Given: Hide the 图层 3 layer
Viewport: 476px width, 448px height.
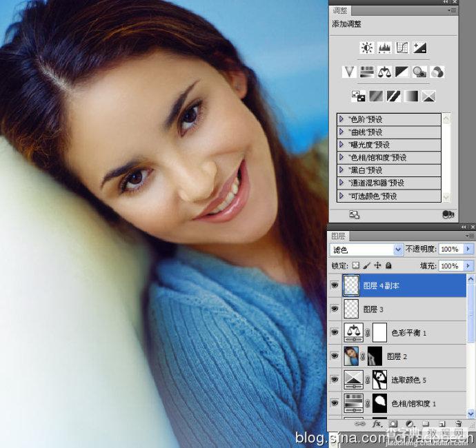Looking at the screenshot, I should (x=335, y=309).
